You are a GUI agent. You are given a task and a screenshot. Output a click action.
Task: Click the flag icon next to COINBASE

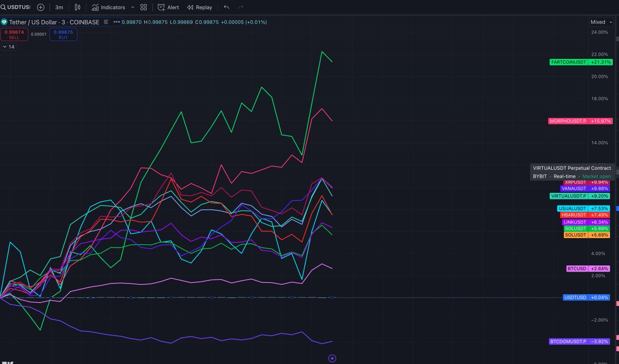(x=106, y=22)
